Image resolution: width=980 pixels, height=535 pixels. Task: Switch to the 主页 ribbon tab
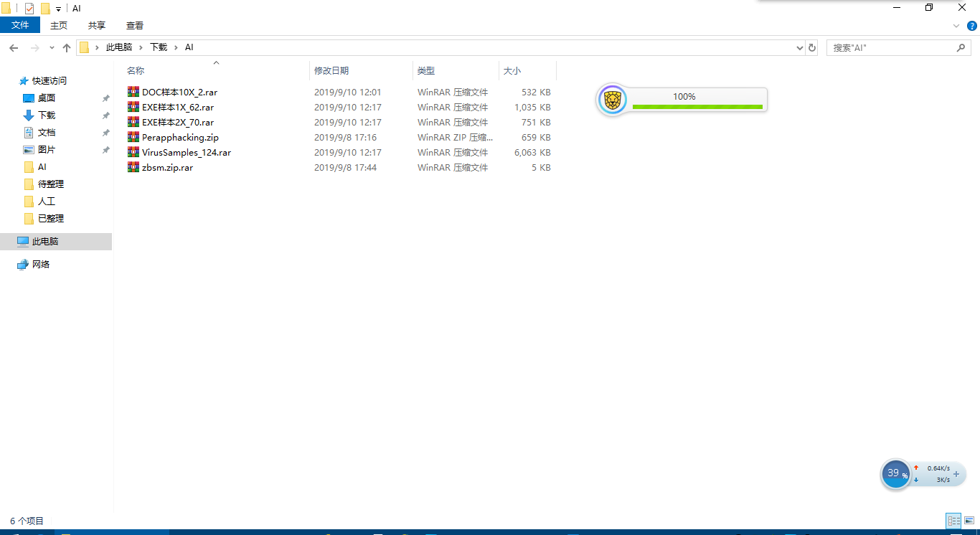59,25
